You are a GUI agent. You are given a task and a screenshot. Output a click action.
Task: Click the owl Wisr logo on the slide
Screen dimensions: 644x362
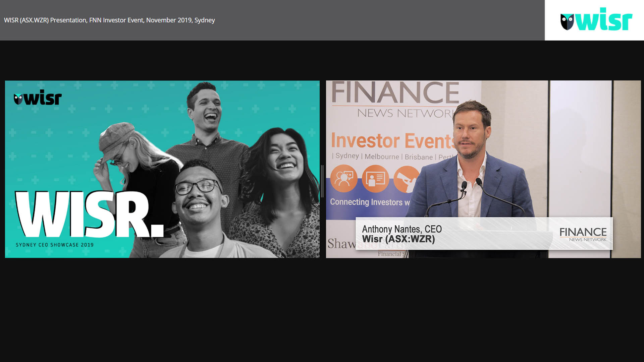(38, 98)
